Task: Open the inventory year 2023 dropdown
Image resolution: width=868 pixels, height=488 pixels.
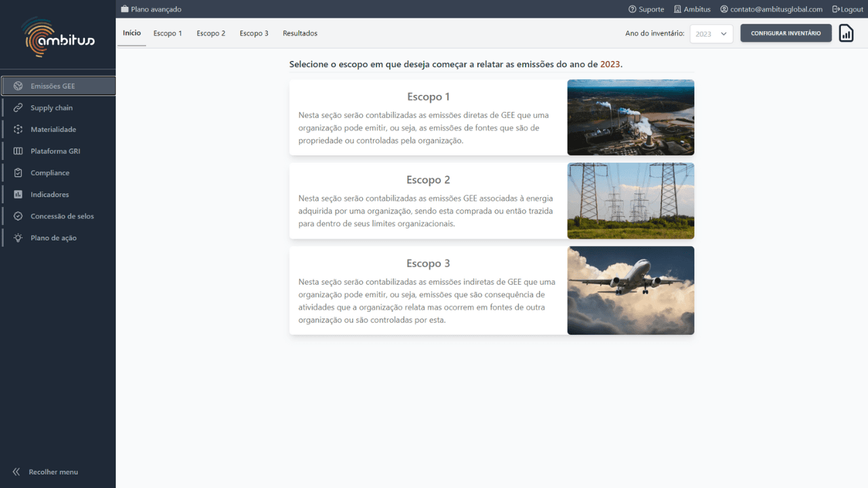Action: coord(711,34)
